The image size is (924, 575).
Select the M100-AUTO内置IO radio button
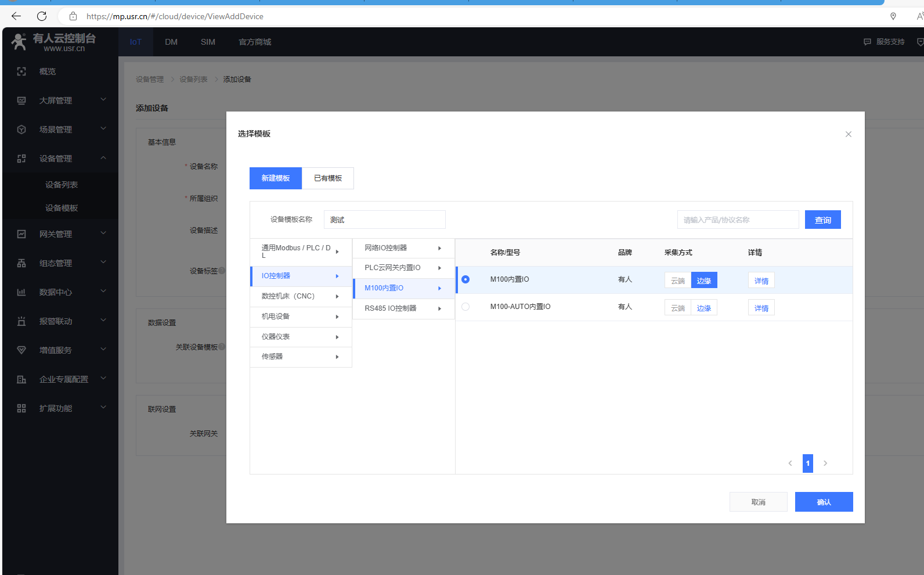[465, 307]
